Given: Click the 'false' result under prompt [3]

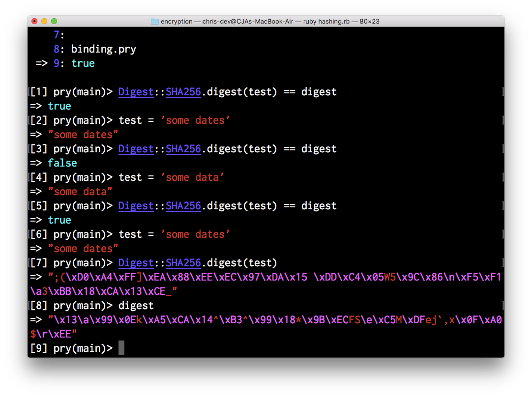Looking at the screenshot, I should coord(62,163).
